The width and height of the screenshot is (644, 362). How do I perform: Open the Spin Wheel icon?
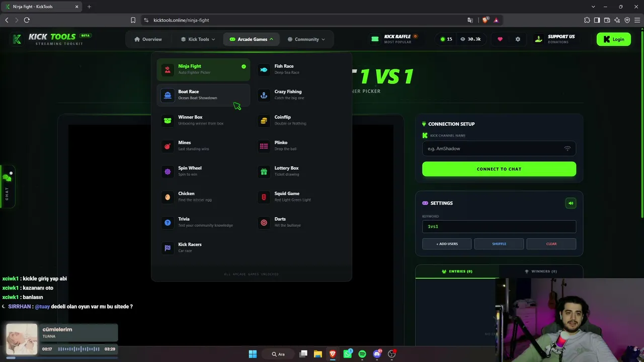168,171
